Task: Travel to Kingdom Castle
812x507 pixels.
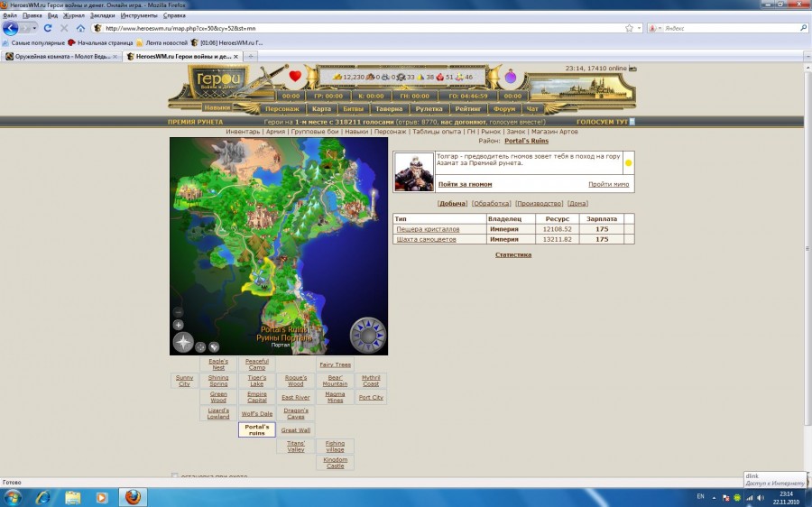Action: [x=335, y=463]
